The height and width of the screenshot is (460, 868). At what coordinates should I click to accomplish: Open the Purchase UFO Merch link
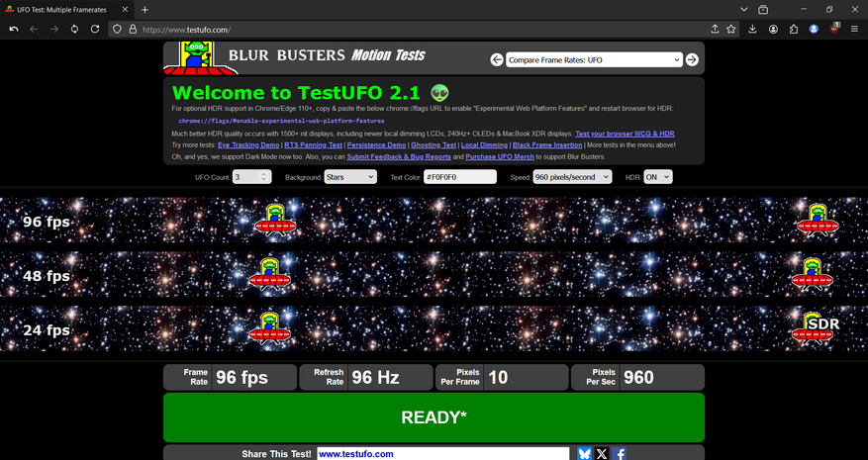[x=500, y=156]
